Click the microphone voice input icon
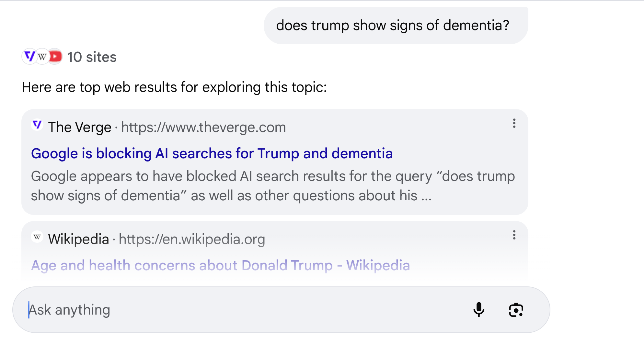Image resolution: width=644 pixels, height=345 pixels. 478,310
